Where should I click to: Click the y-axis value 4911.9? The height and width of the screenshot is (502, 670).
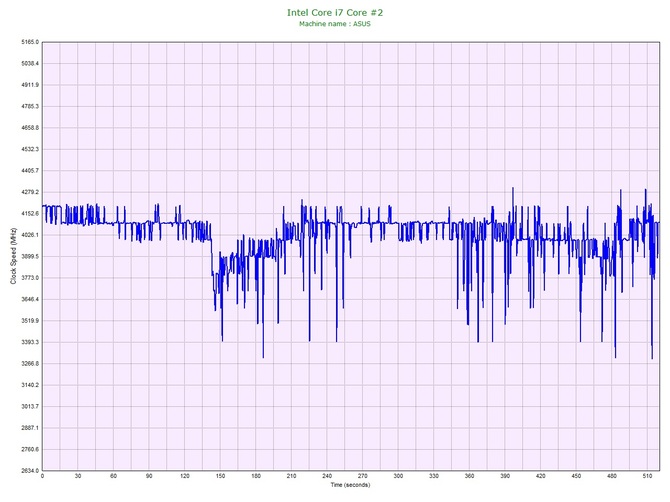tap(30, 85)
